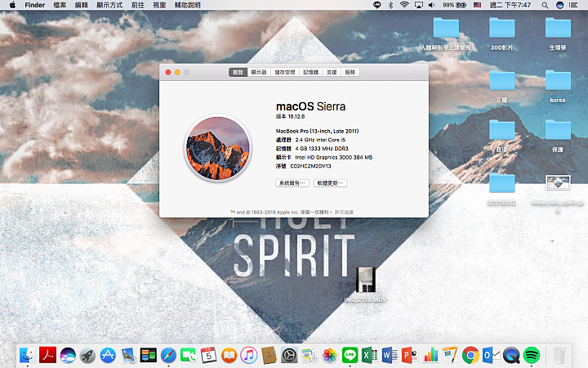Open the 編輯 menu

click(x=81, y=5)
